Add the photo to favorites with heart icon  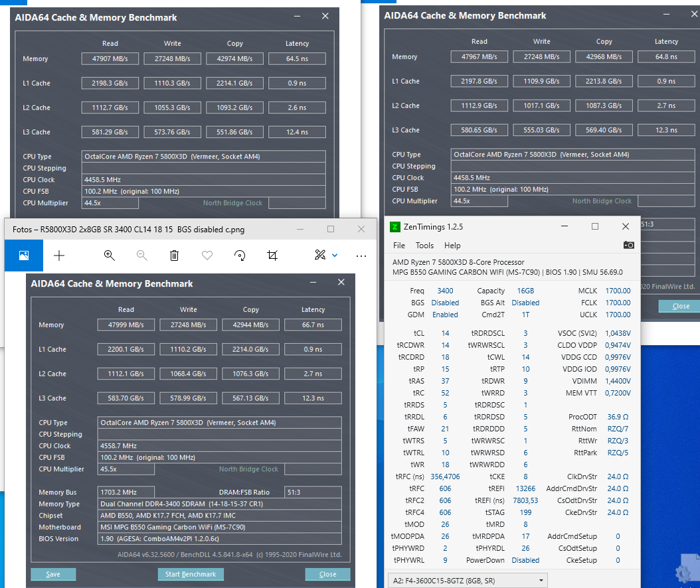coord(207,256)
